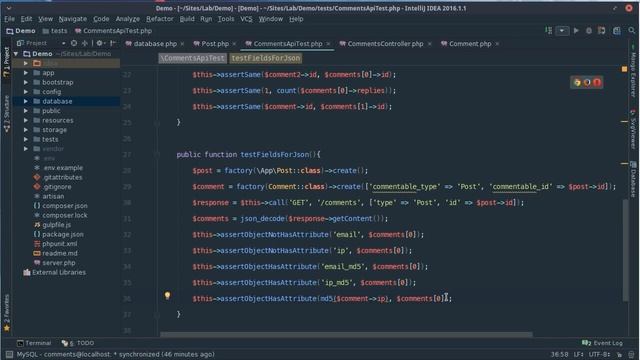Open the Tools menu

[x=226, y=19]
